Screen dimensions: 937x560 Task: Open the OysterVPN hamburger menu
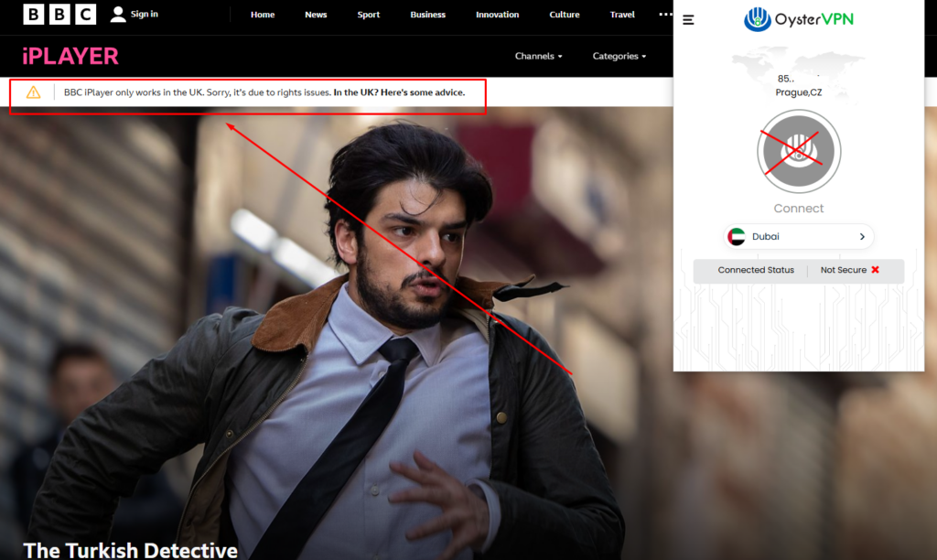(x=688, y=20)
